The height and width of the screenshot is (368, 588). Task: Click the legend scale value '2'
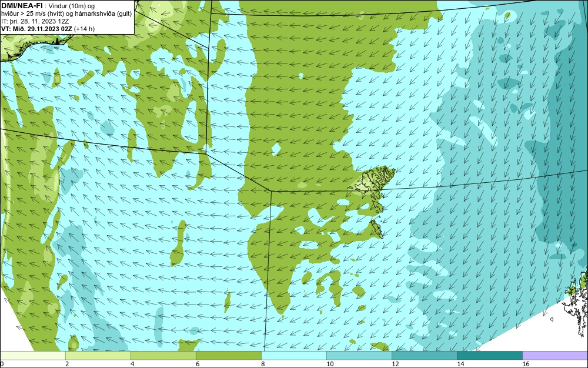pos(67,364)
